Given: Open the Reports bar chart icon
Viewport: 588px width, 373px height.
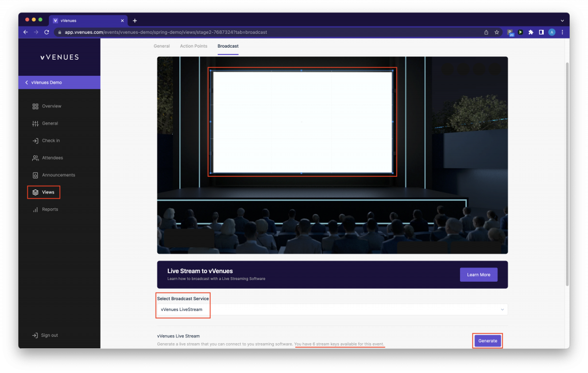Looking at the screenshot, I should pos(35,209).
